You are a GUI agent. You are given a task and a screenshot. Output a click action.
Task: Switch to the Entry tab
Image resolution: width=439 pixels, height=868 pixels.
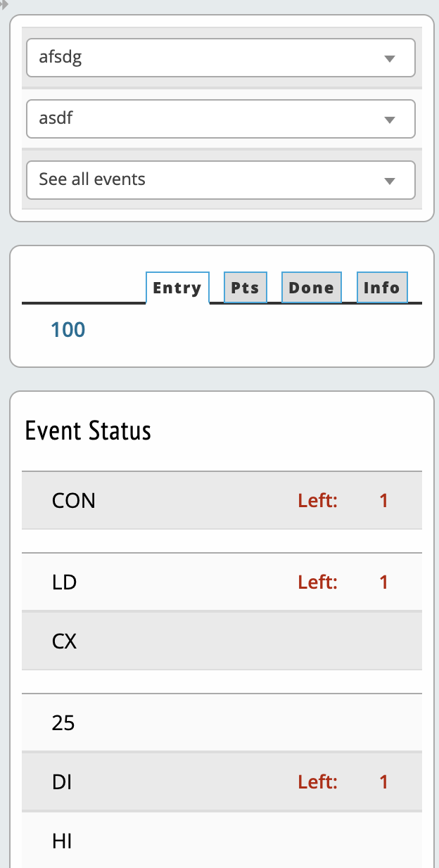pos(177,288)
